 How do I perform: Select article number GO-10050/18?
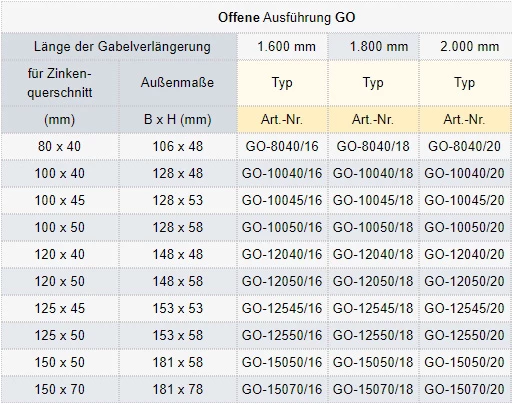373,227
